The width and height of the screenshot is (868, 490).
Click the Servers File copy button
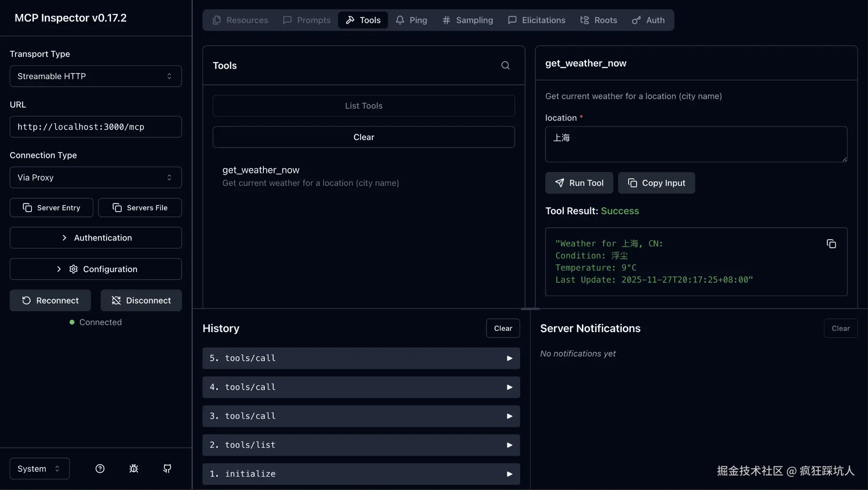[140, 208]
